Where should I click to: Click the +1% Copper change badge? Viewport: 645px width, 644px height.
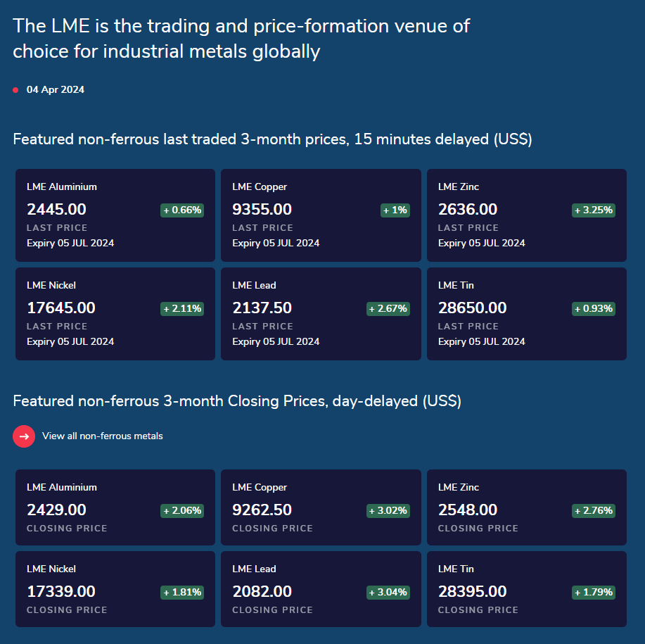[x=395, y=210]
